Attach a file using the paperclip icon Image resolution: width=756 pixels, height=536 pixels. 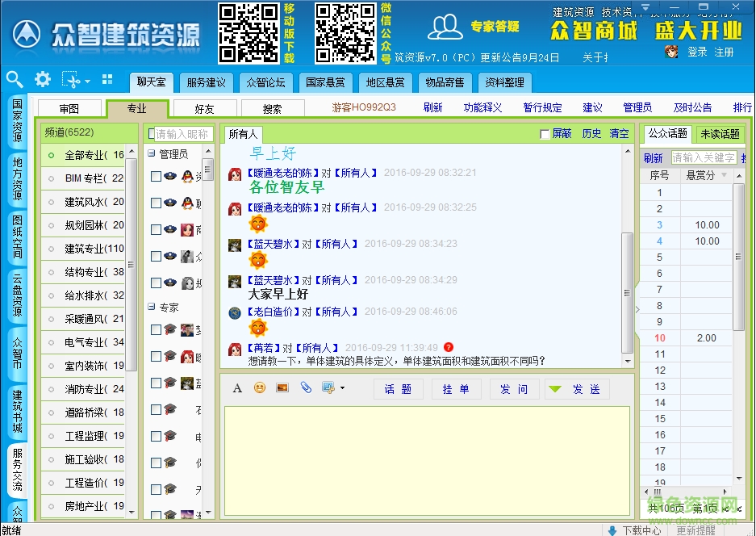(x=305, y=388)
